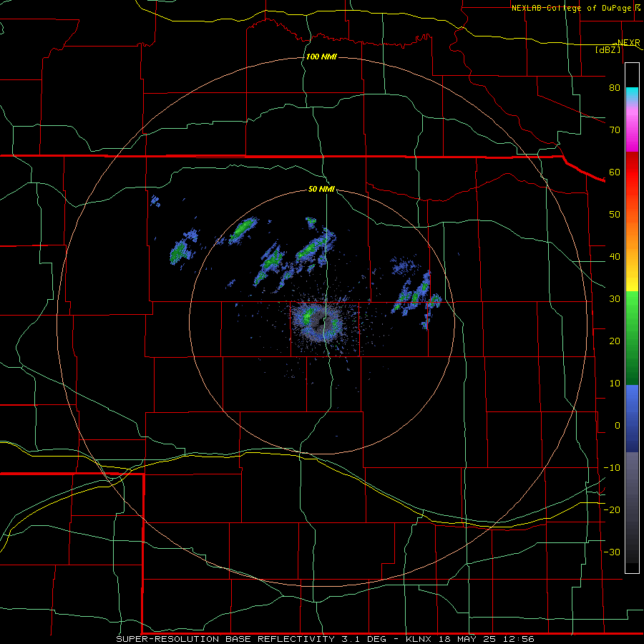
Task: Click the [dBZ] unit label
Action: [x=608, y=50]
